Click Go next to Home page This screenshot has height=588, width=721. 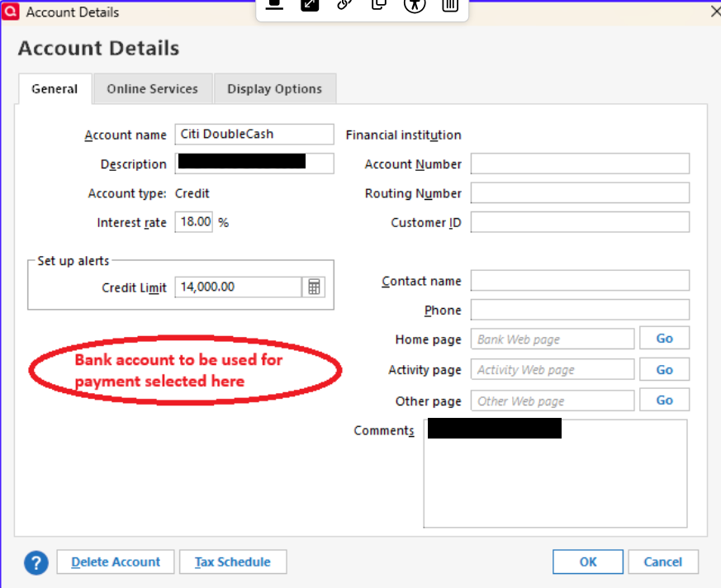(665, 339)
